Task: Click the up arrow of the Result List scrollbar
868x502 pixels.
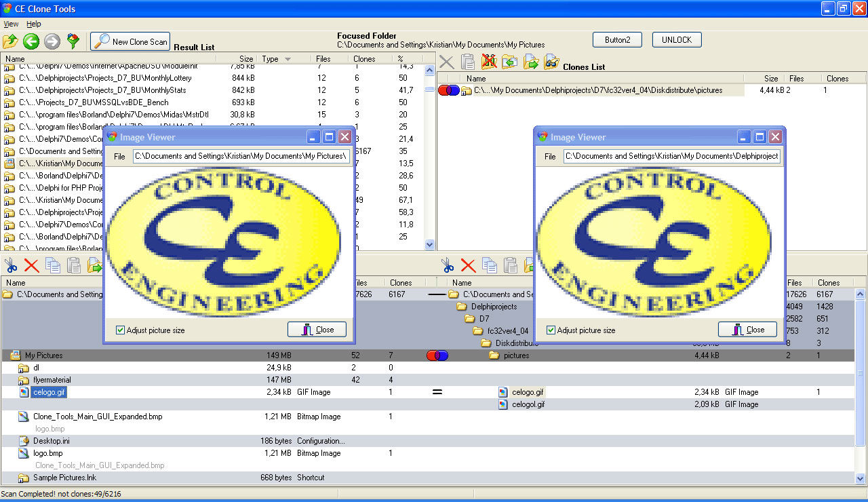Action: point(429,69)
